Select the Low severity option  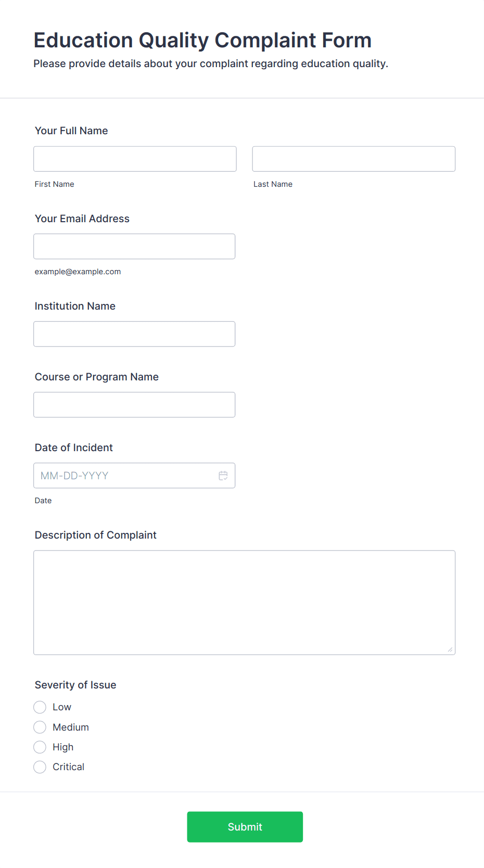(40, 707)
